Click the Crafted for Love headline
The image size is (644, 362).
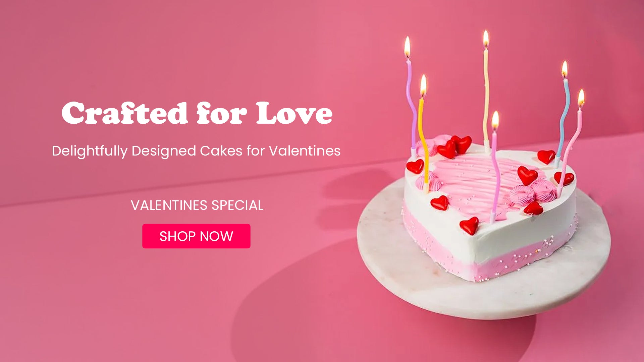197,113
